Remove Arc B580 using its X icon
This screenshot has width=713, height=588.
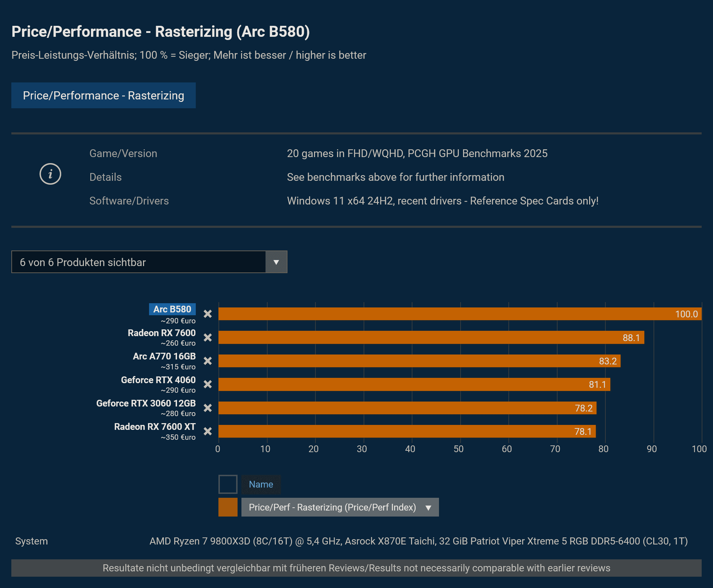click(208, 314)
